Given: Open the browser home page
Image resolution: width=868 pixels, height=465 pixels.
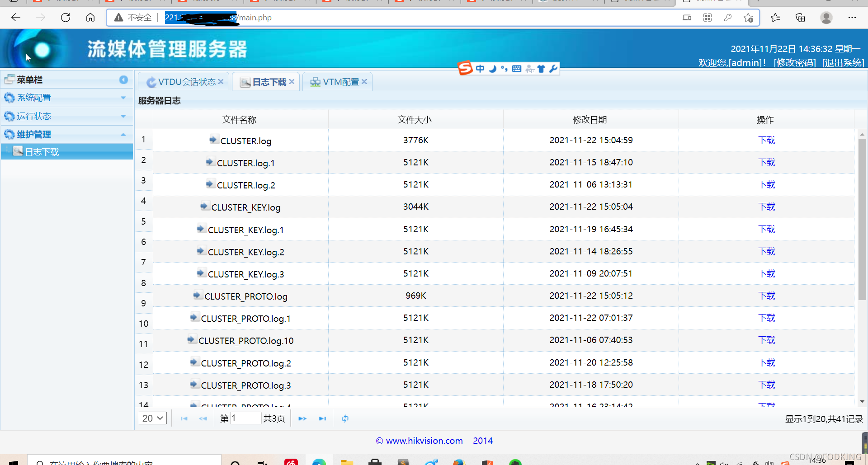Looking at the screenshot, I should click(x=90, y=18).
